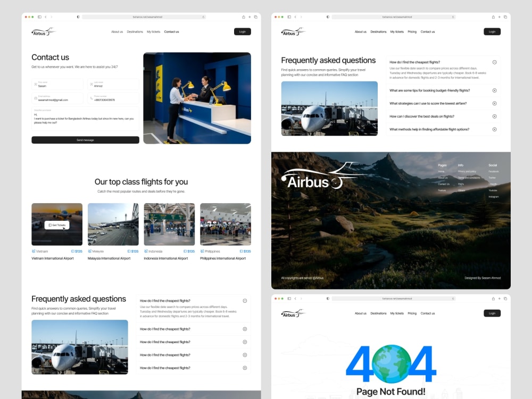Click the Get Tickets button on the Vietnam card
Viewport: 532px width, 399px height.
(57, 225)
